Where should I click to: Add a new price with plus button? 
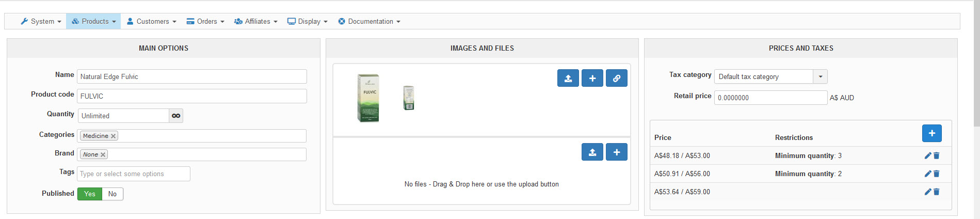click(931, 133)
